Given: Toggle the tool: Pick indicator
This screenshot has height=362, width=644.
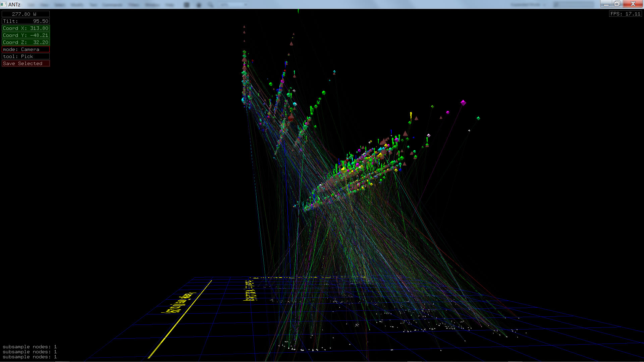Looking at the screenshot, I should [x=25, y=56].
